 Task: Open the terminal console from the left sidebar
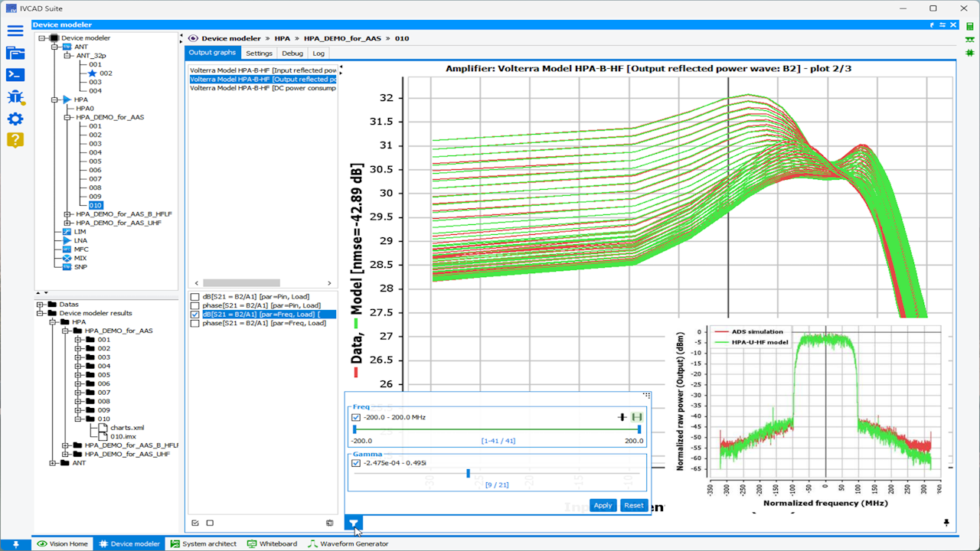[15, 74]
